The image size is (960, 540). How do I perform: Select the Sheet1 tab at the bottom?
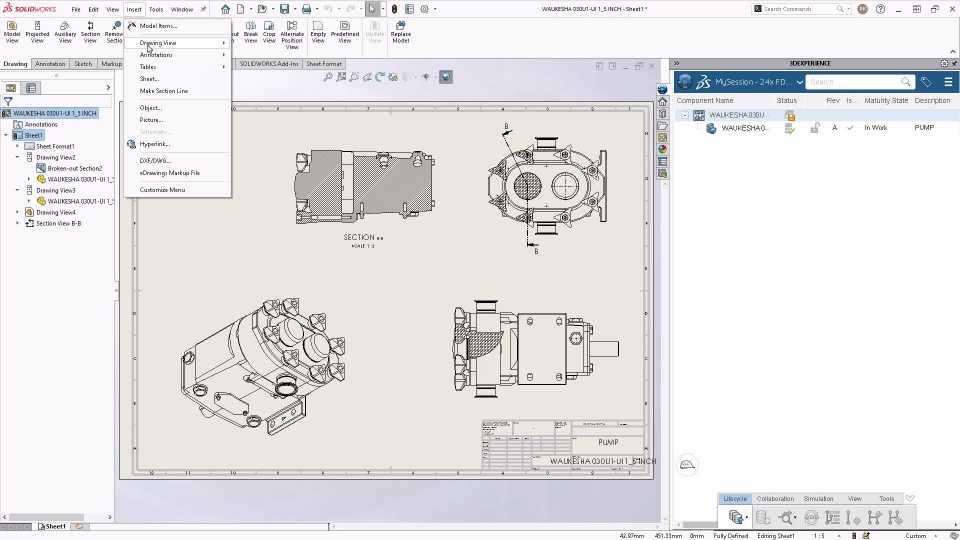(51, 527)
